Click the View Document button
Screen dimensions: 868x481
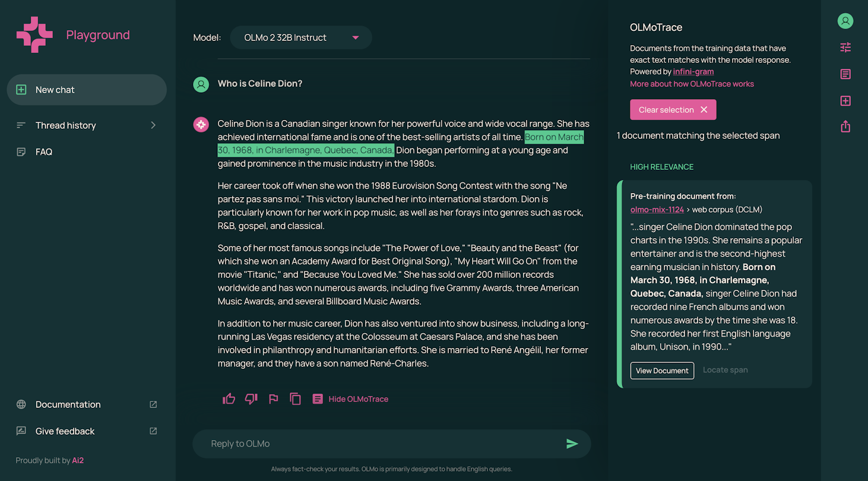(662, 371)
